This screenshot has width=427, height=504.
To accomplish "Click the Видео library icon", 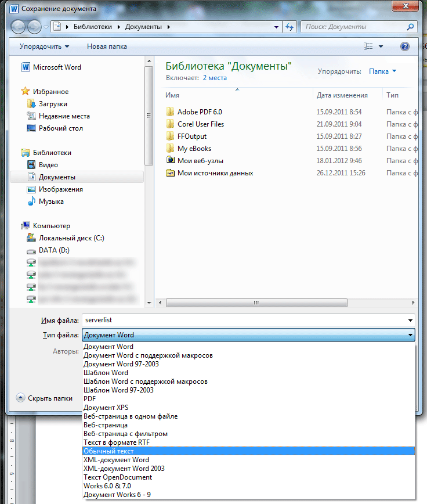I will 31,164.
